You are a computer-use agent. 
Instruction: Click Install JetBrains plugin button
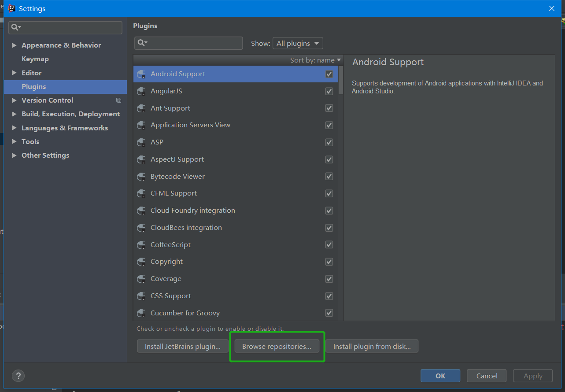point(183,346)
